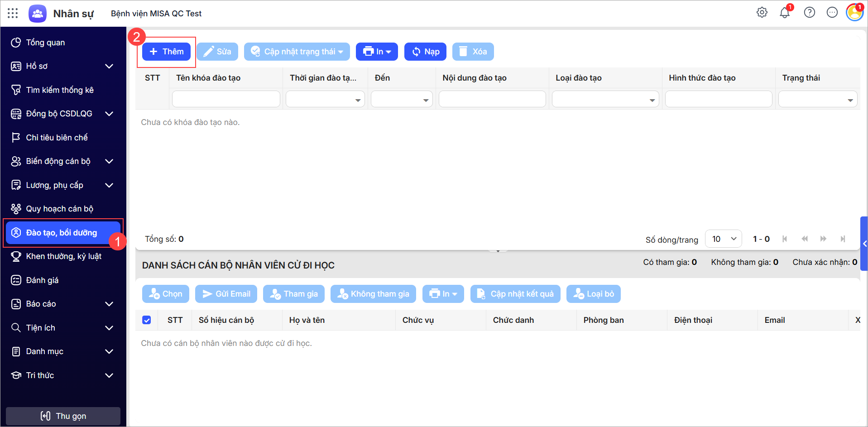The image size is (868, 427).
Task: Click the Tri thức graduation cap icon
Action: tap(16, 375)
